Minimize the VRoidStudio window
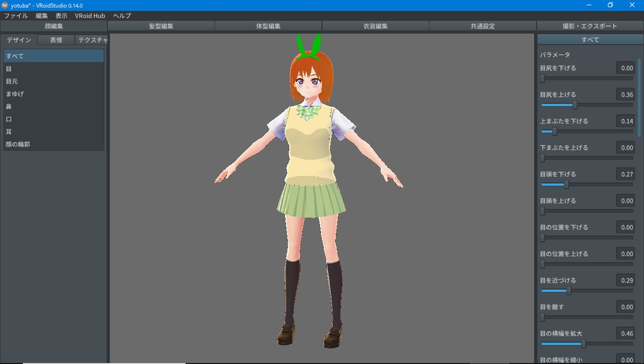This screenshot has width=644, height=364. (x=589, y=5)
